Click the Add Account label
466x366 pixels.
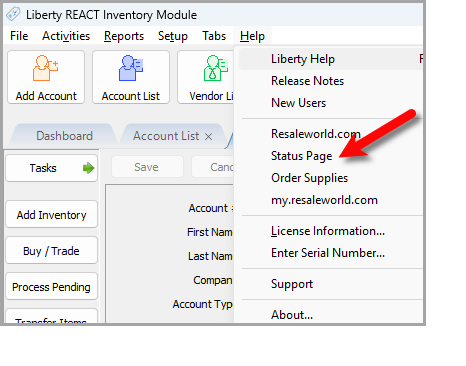(46, 96)
